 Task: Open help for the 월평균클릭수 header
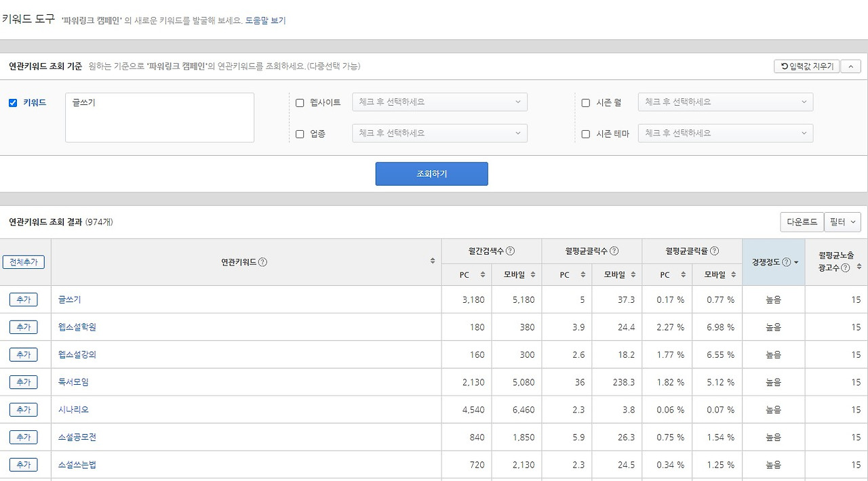[x=614, y=251]
